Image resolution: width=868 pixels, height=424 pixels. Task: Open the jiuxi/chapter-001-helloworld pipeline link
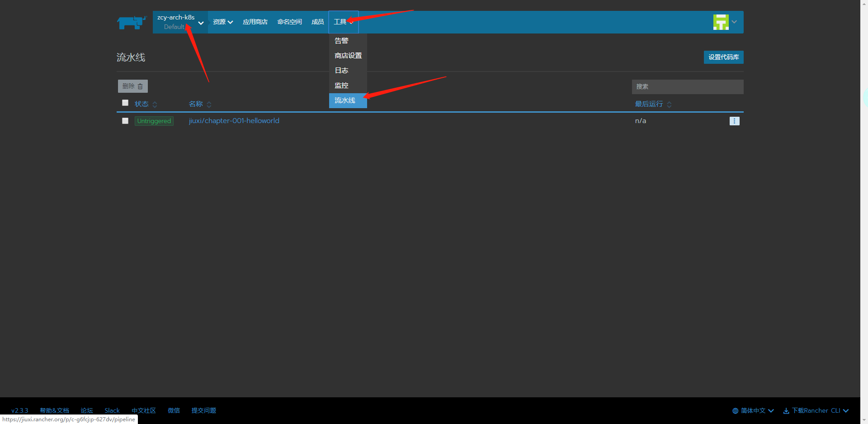(x=234, y=121)
